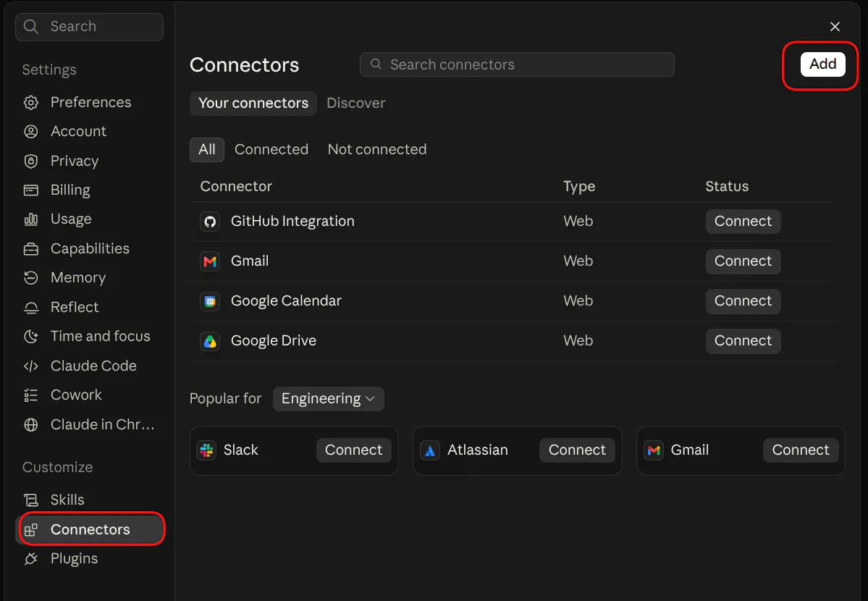Image resolution: width=868 pixels, height=601 pixels.
Task: Go to Claude Code settings
Action: coord(90,366)
